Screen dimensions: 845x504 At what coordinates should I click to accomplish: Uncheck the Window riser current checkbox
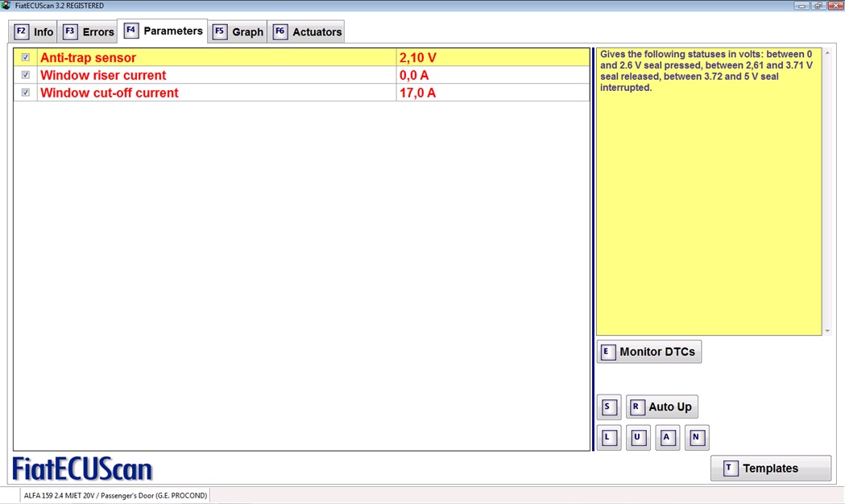tap(26, 75)
